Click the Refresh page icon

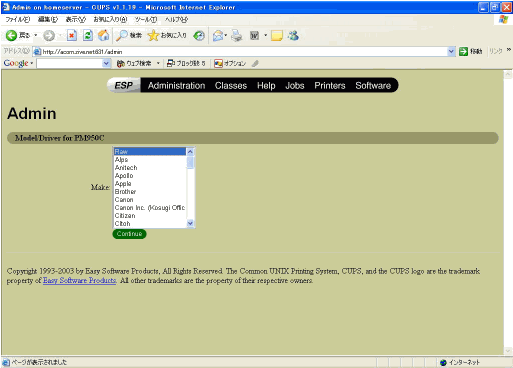[x=88, y=35]
